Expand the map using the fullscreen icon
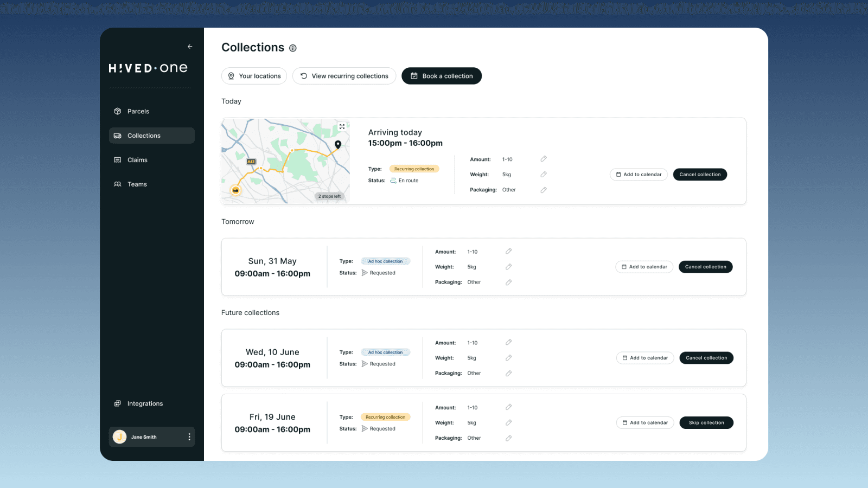The width and height of the screenshot is (868, 488). click(x=342, y=126)
